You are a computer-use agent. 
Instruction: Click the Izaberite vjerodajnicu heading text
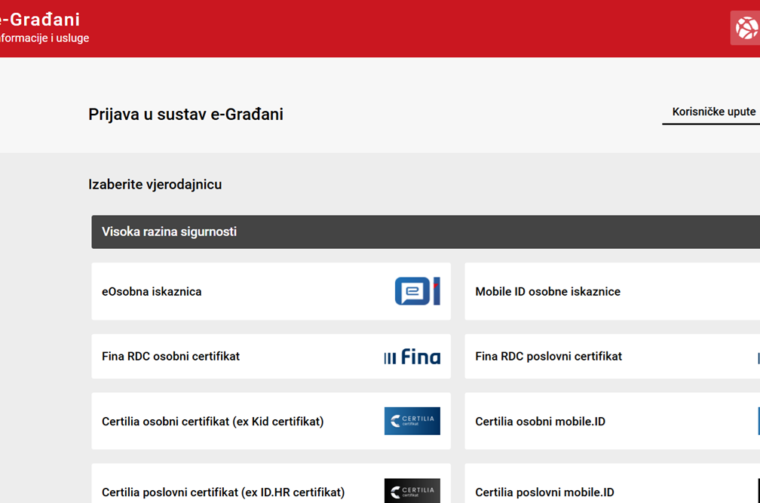tap(155, 185)
